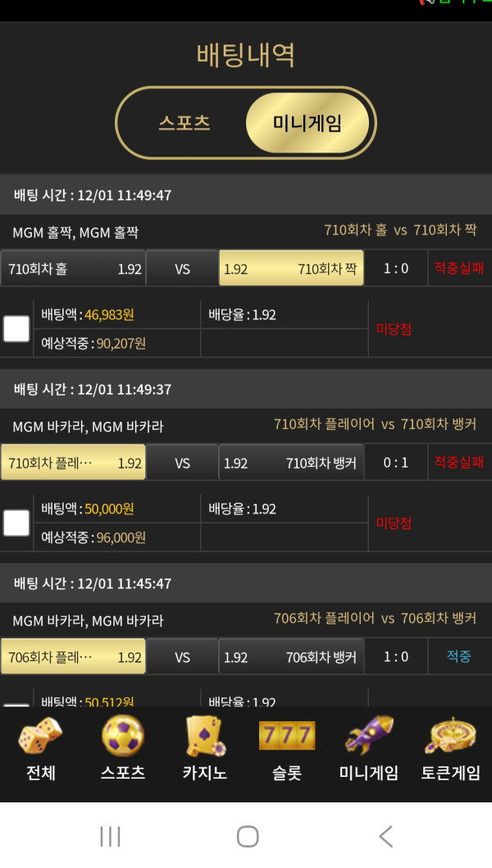Tap the Android back arrow

coord(385,836)
